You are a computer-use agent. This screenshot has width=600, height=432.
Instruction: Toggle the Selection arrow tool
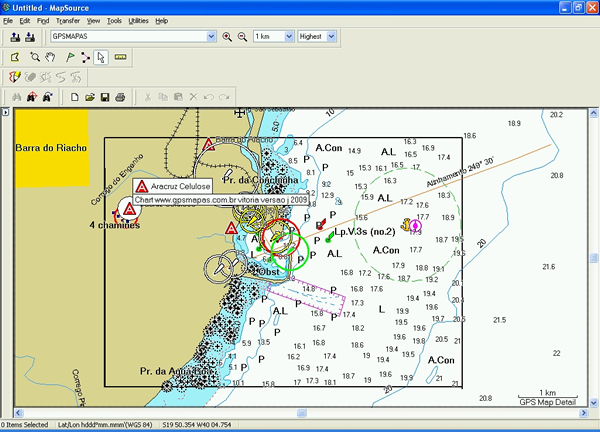(x=100, y=57)
